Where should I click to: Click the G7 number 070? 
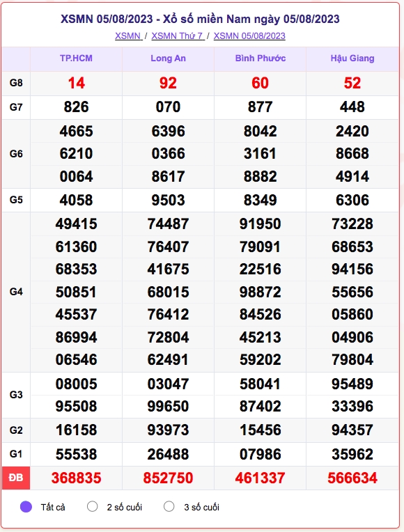(168, 107)
